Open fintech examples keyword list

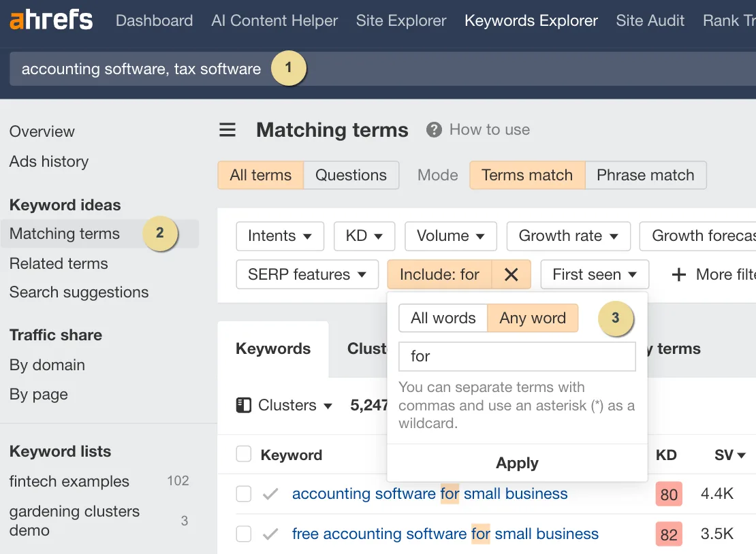69,481
